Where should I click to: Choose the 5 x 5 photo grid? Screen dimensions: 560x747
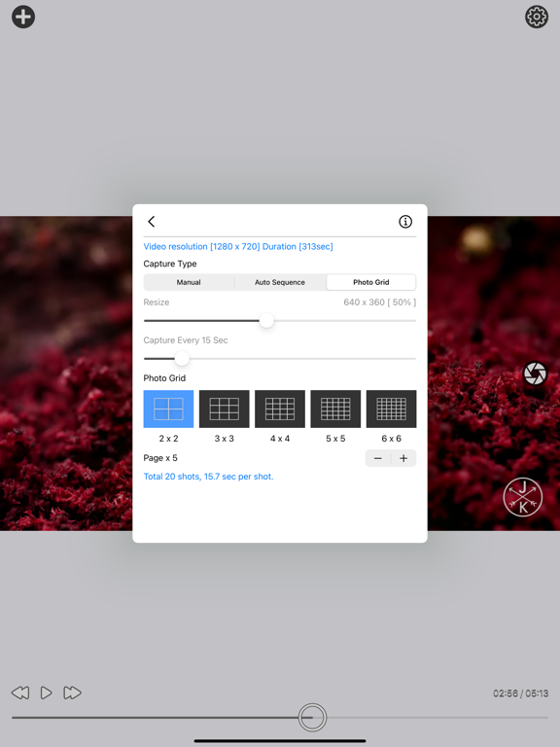(x=335, y=409)
